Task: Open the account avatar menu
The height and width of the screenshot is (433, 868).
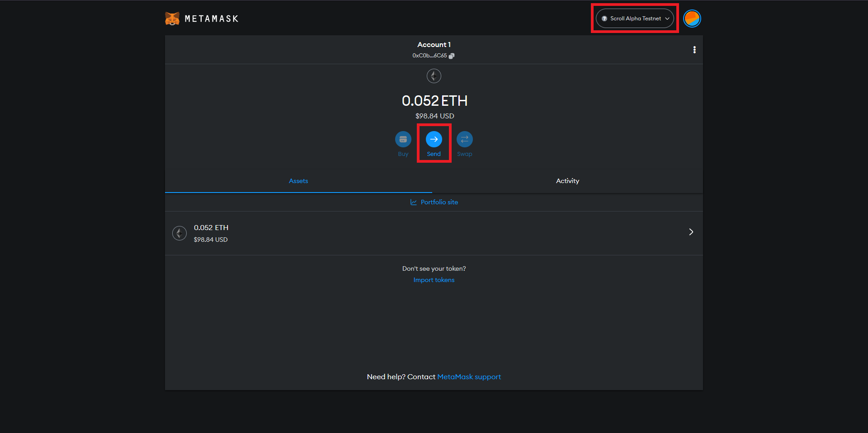Action: tap(692, 19)
